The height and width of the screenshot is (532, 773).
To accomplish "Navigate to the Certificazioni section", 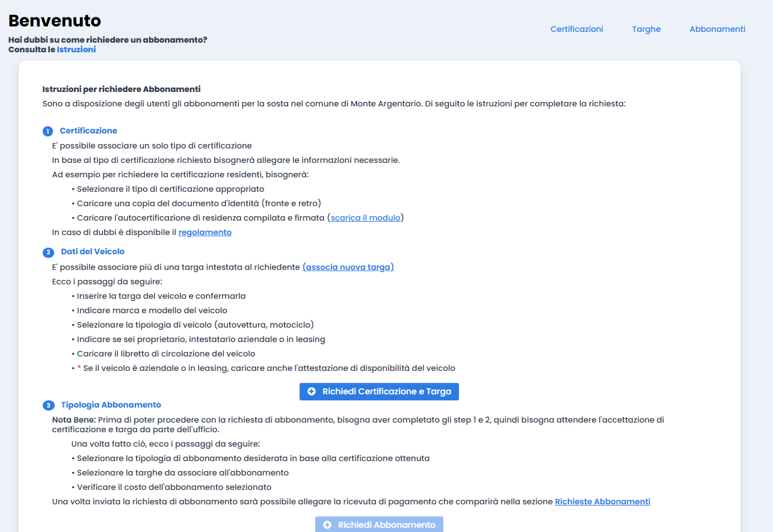I will (x=576, y=29).
